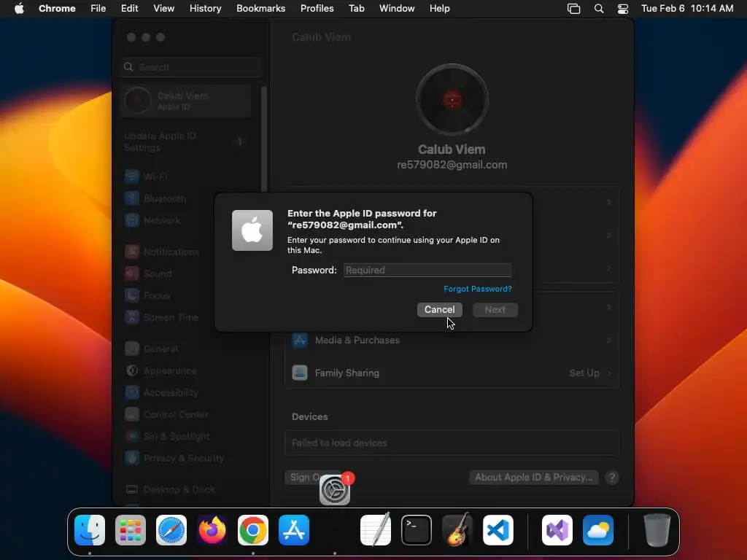
Task: Open the Chrome application menu
Action: pos(57,9)
